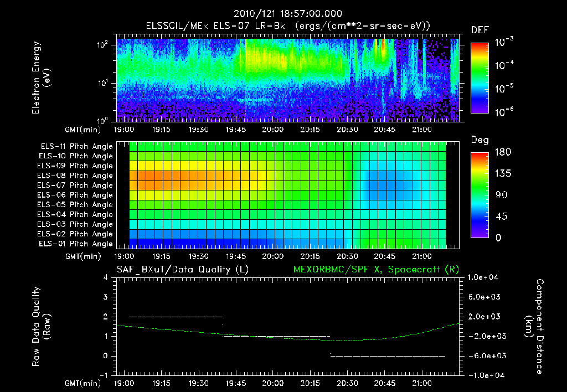Click the 20:00 label under pitch angle plot
This screenshot has height=392, width=567.
(x=273, y=256)
